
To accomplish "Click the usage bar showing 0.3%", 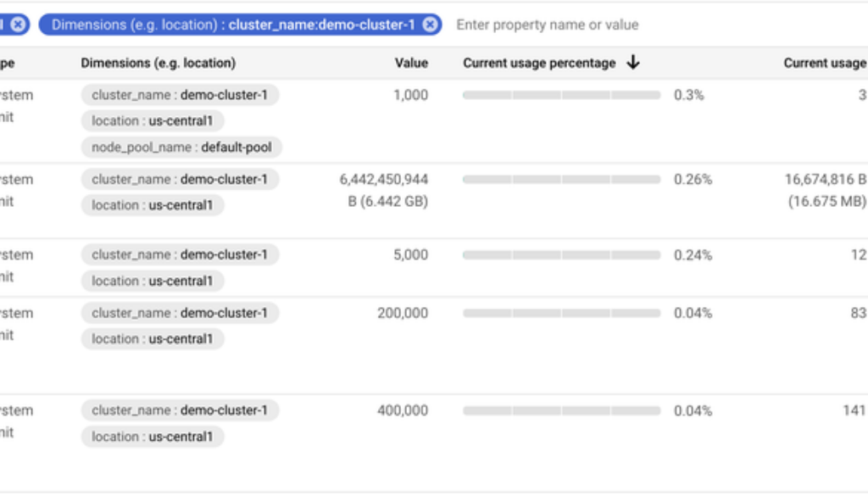I will (x=561, y=96).
